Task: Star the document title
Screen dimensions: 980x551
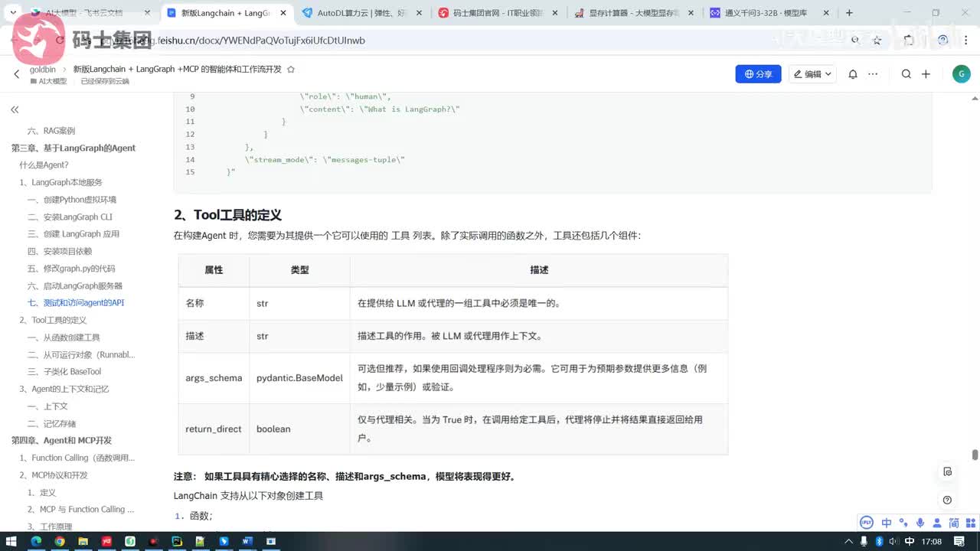Action: [x=290, y=70]
